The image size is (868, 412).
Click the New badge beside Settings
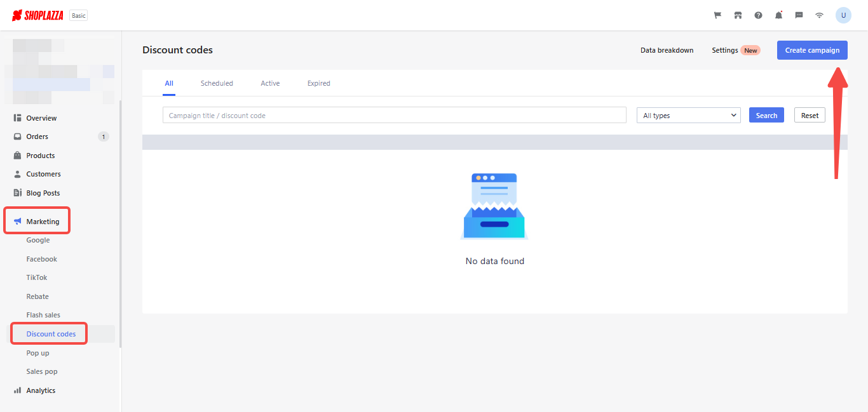750,50
